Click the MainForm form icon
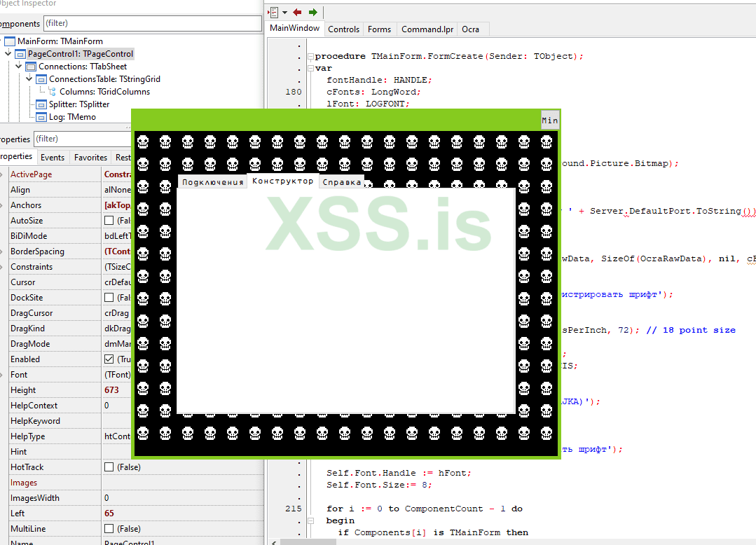The image size is (756, 545). coord(10,41)
